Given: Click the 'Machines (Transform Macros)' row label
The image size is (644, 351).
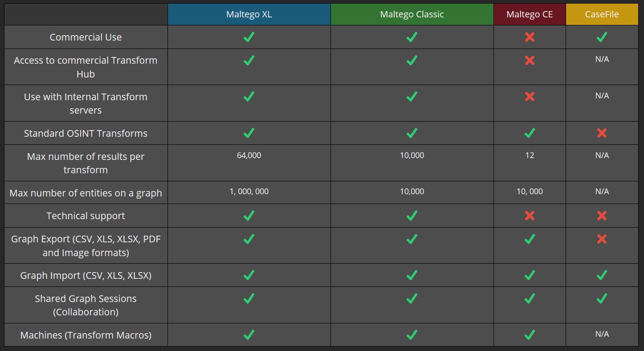Looking at the screenshot, I should click(86, 335).
